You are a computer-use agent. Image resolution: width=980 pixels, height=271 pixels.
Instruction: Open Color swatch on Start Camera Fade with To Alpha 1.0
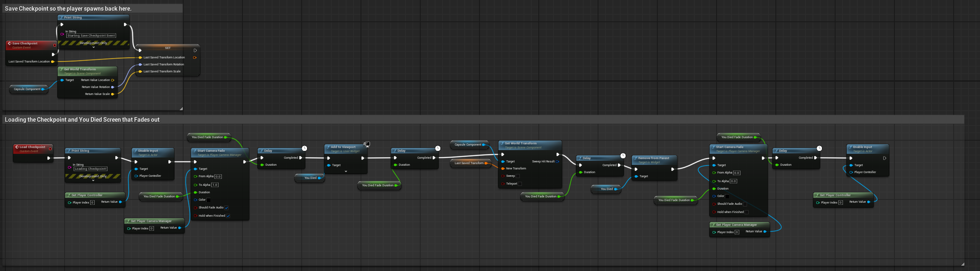[x=209, y=200]
